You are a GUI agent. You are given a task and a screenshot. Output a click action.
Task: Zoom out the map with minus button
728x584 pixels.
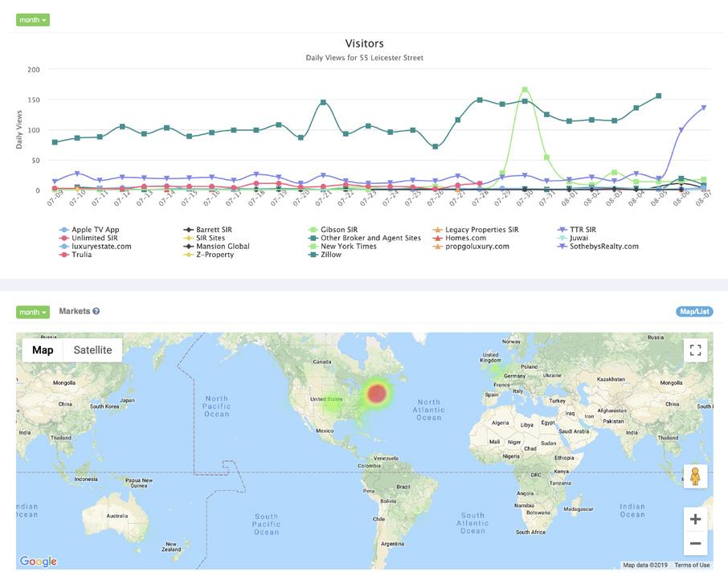(695, 543)
